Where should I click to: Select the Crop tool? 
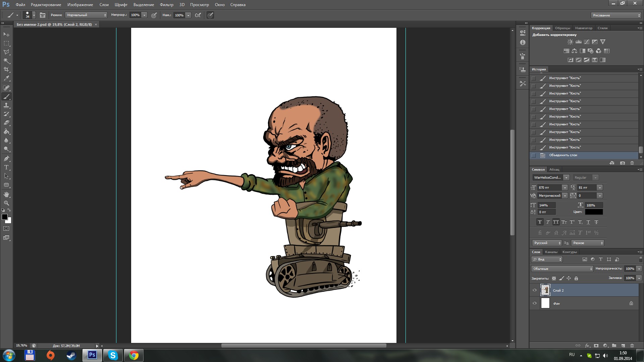(6, 70)
